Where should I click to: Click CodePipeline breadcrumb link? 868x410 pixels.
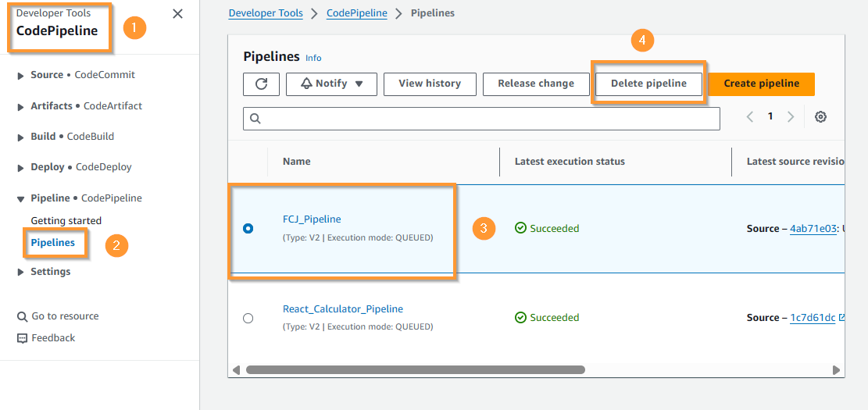pyautogui.click(x=357, y=13)
